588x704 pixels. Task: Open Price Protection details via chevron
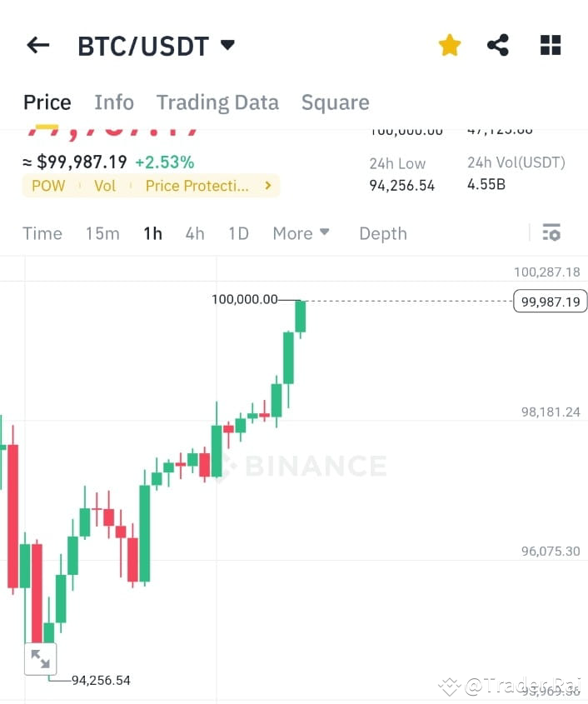pos(266,186)
